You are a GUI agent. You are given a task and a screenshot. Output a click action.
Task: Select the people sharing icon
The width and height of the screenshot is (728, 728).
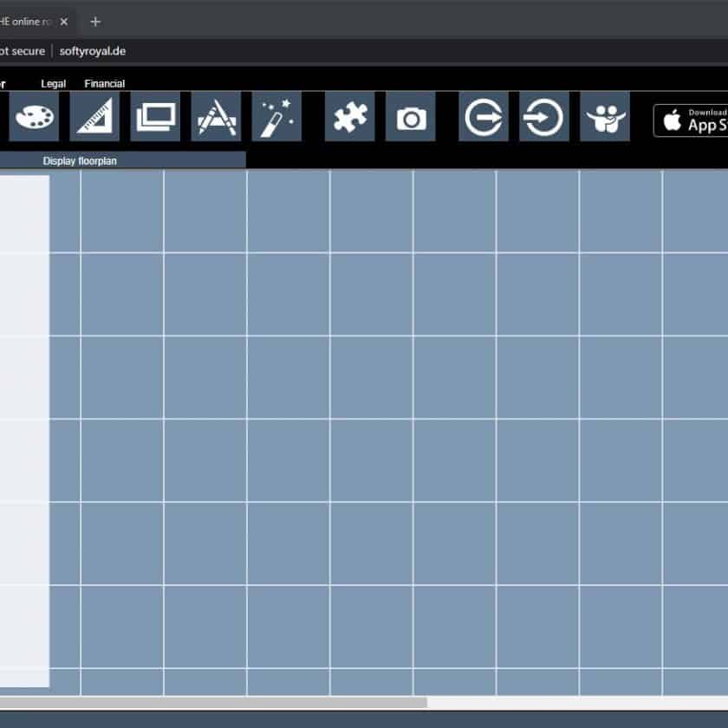[x=605, y=117]
